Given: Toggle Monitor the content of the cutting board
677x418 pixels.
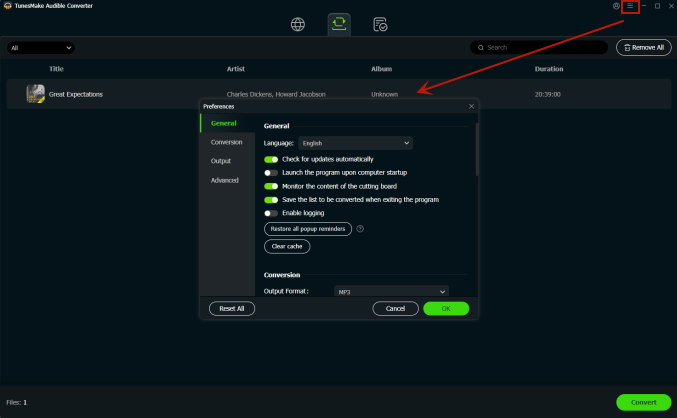Looking at the screenshot, I should tap(271, 186).
